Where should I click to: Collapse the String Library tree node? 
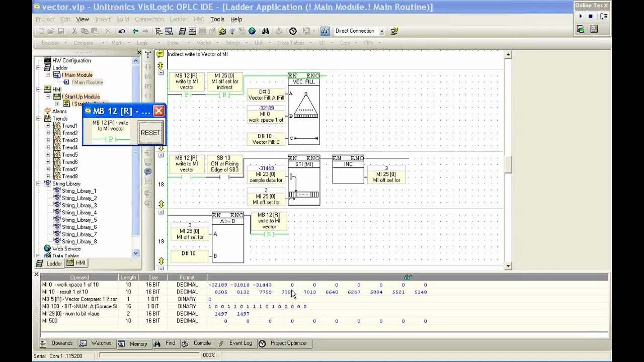[38, 184]
